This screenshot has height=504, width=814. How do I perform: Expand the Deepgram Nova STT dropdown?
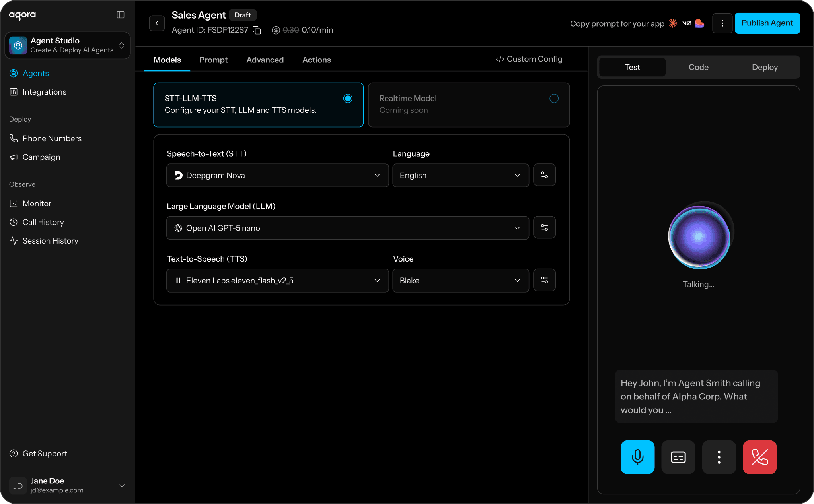point(277,175)
